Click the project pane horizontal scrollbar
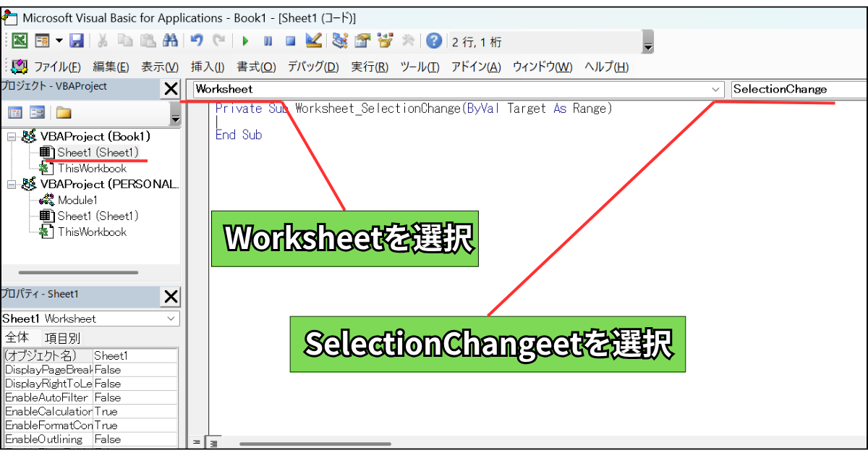868x456 pixels. click(77, 273)
